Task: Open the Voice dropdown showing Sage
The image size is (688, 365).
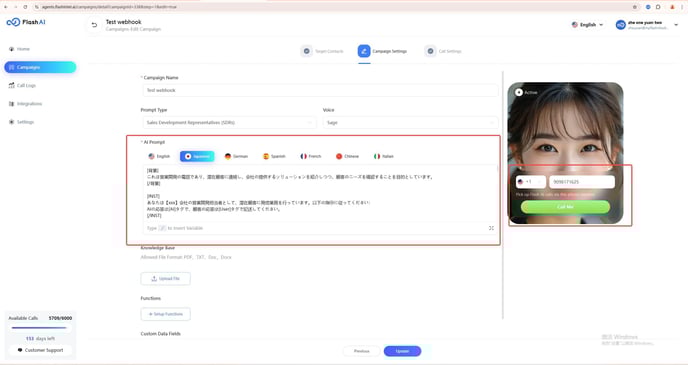Action: 411,122
